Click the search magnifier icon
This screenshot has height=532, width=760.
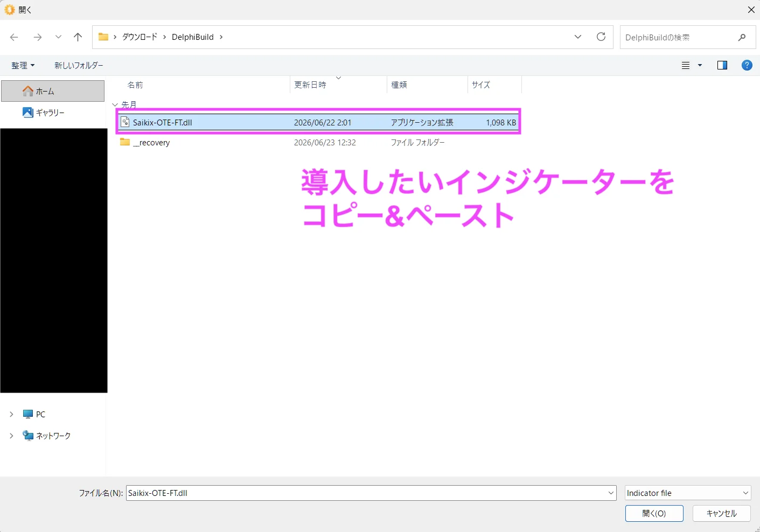click(742, 37)
